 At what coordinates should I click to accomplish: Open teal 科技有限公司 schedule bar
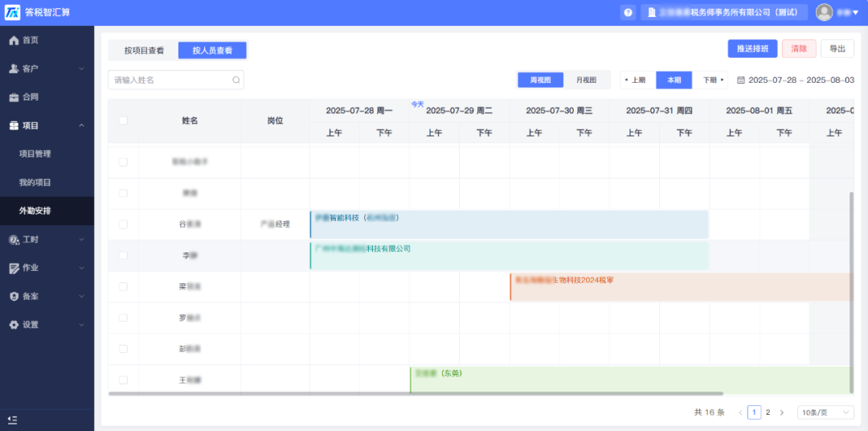pos(509,256)
